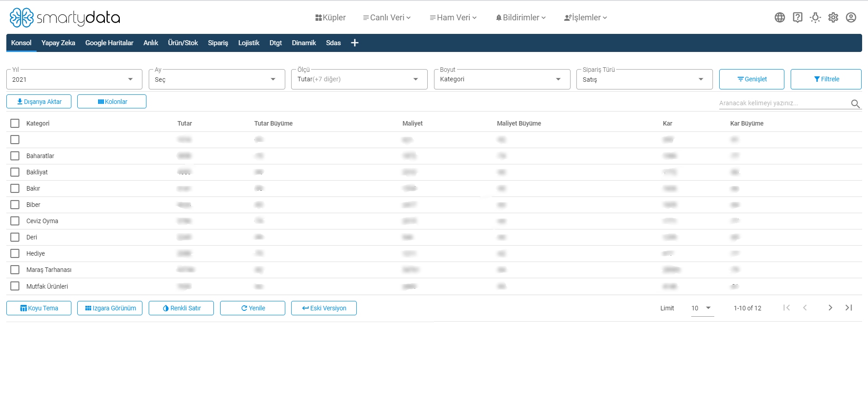This screenshot has height=412, width=868.
Task: Expand the Ham Veri menu
Action: 453,18
